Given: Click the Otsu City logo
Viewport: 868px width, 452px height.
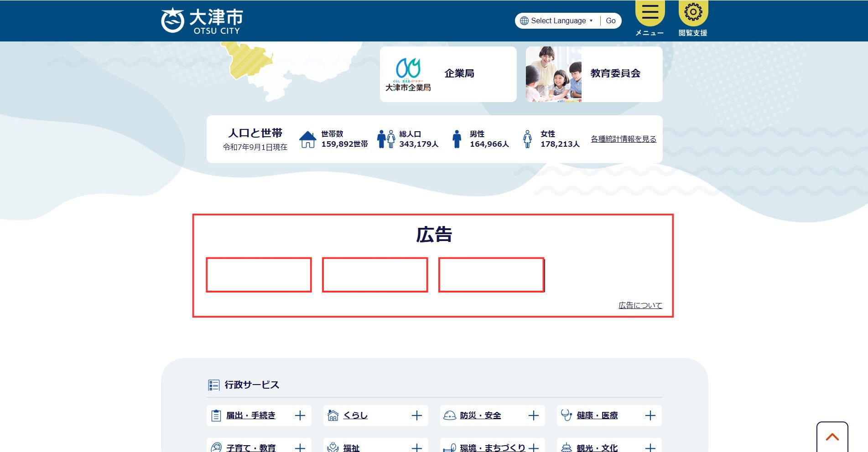Looking at the screenshot, I should [202, 21].
